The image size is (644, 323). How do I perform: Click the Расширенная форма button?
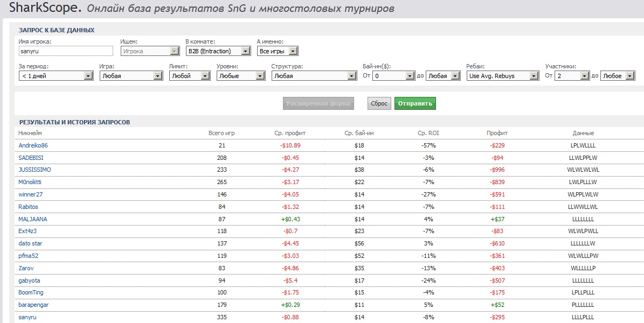318,103
